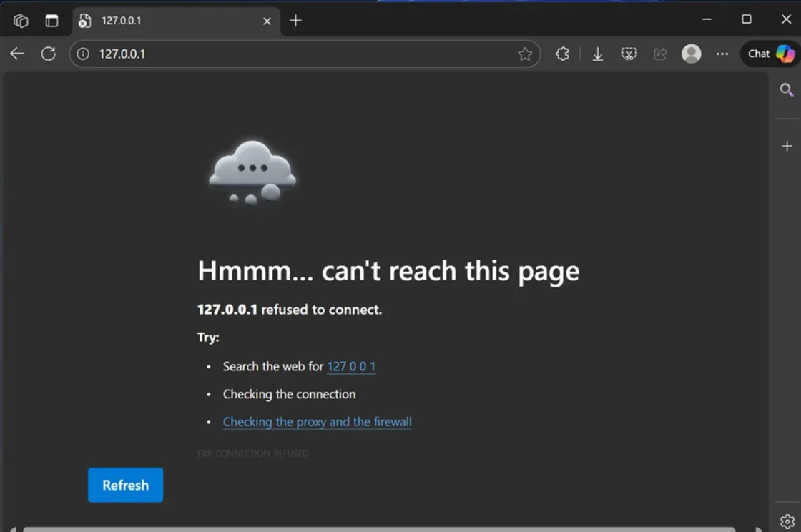801x532 pixels.
Task: Open search in the sidebar
Action: [786, 89]
